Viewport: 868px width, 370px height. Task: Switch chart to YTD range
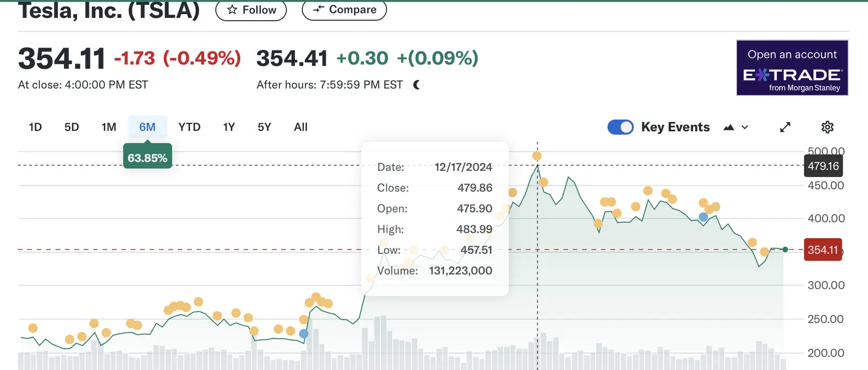pos(189,127)
